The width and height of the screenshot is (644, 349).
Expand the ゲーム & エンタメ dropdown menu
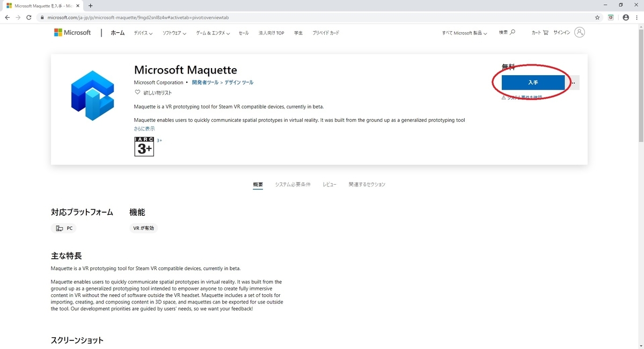[x=213, y=33]
